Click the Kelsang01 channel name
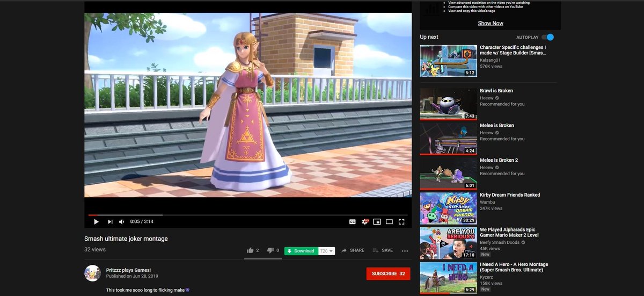Viewport: 644px width, 296px height. point(491,60)
